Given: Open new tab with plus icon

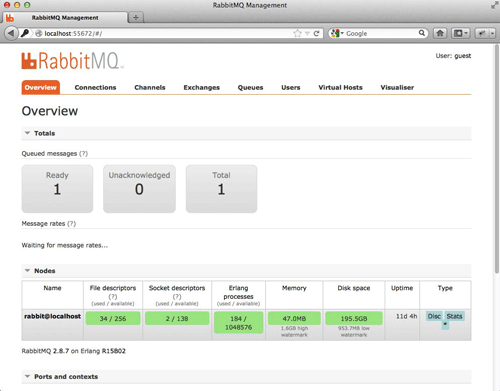Looking at the screenshot, I should coord(136,17).
